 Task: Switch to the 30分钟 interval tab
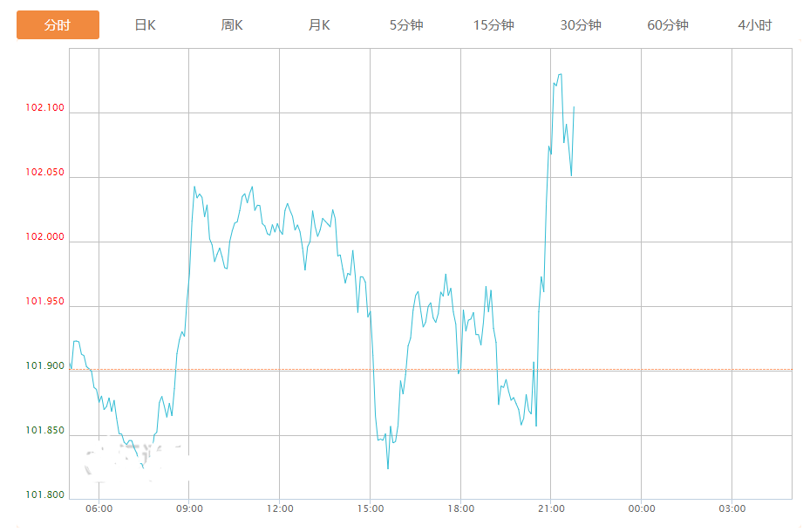click(x=581, y=25)
